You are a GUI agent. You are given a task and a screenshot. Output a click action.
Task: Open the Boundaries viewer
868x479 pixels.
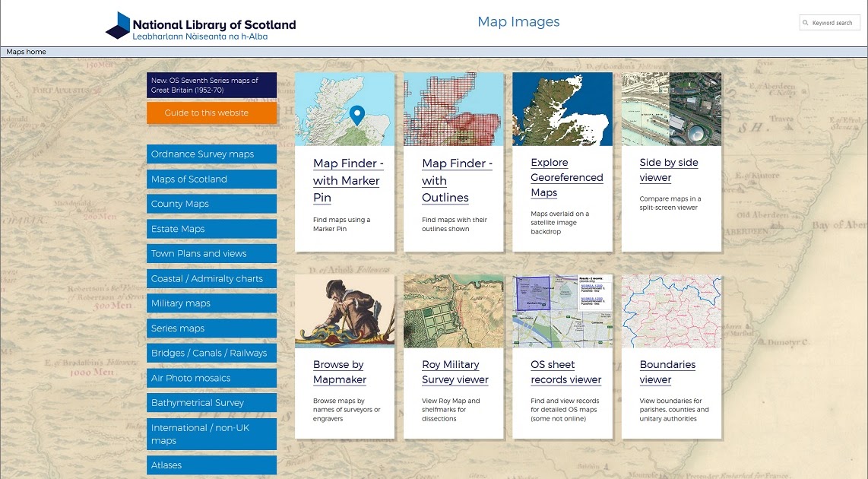point(667,372)
